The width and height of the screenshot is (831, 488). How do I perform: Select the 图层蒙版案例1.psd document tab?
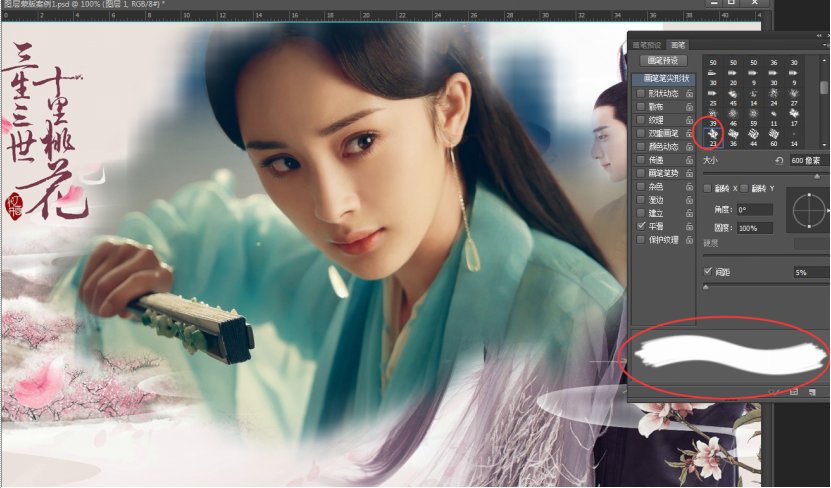pos(84,4)
